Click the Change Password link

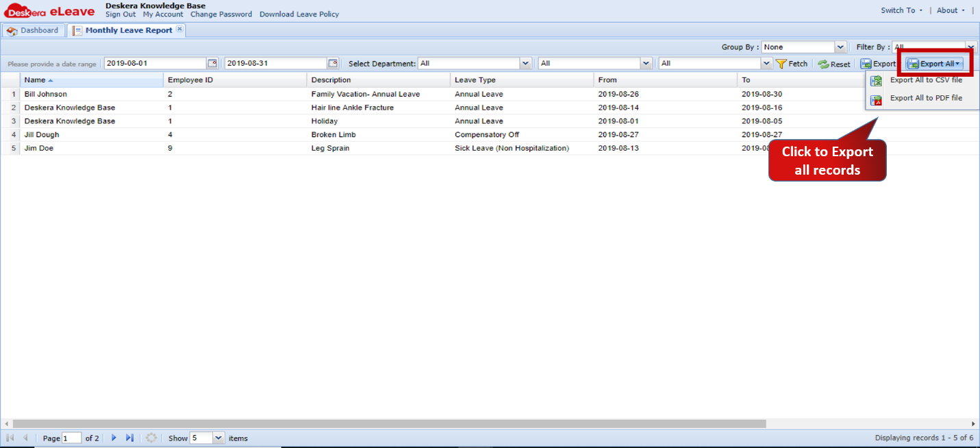[x=221, y=14]
